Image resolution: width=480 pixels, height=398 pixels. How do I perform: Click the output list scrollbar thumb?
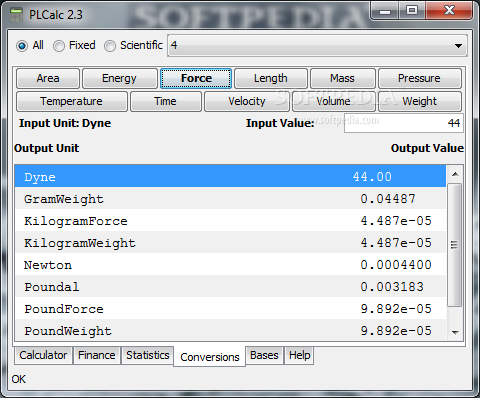click(x=455, y=245)
